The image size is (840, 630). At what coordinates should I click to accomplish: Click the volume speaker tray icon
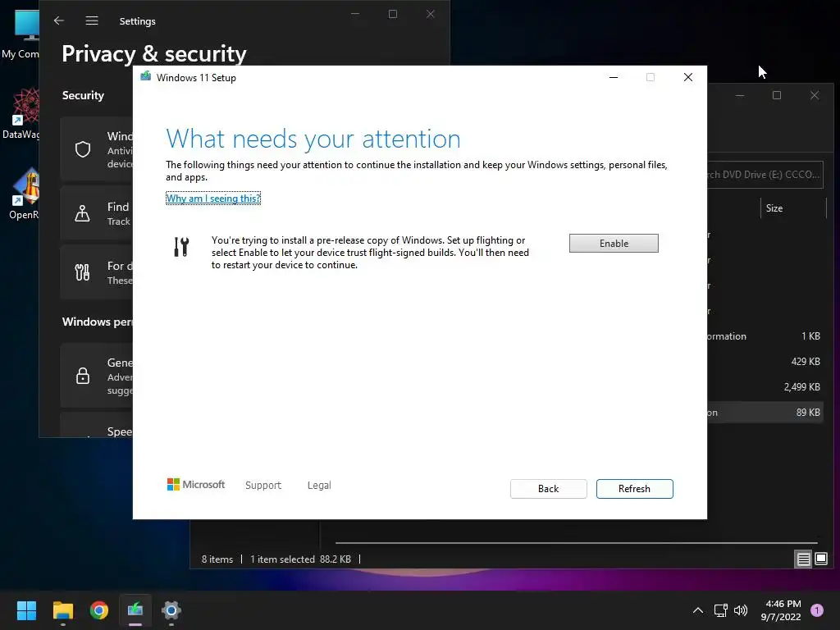[x=741, y=610]
